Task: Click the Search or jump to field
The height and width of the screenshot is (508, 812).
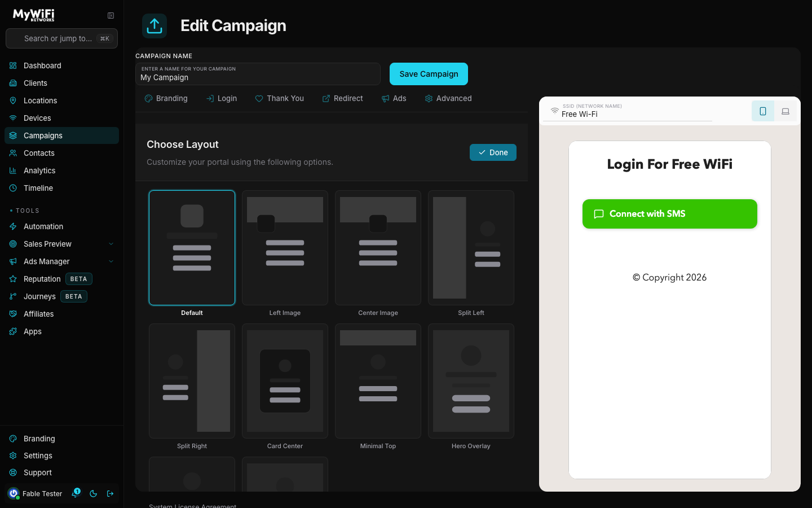Action: 61,38
